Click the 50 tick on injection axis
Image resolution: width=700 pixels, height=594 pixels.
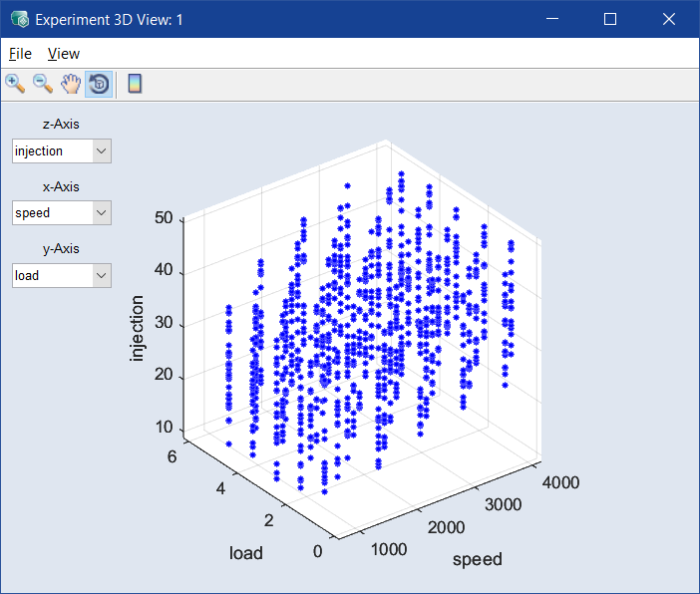click(x=165, y=219)
